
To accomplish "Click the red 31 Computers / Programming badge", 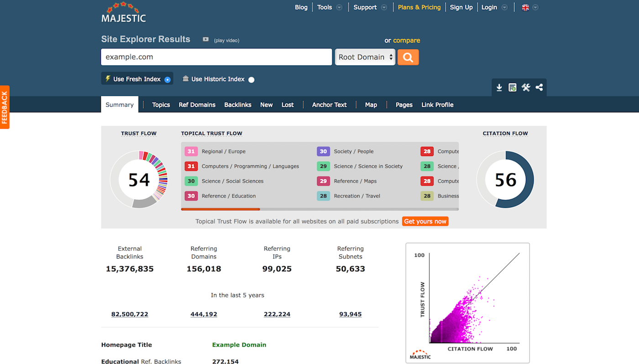I will (x=191, y=166).
